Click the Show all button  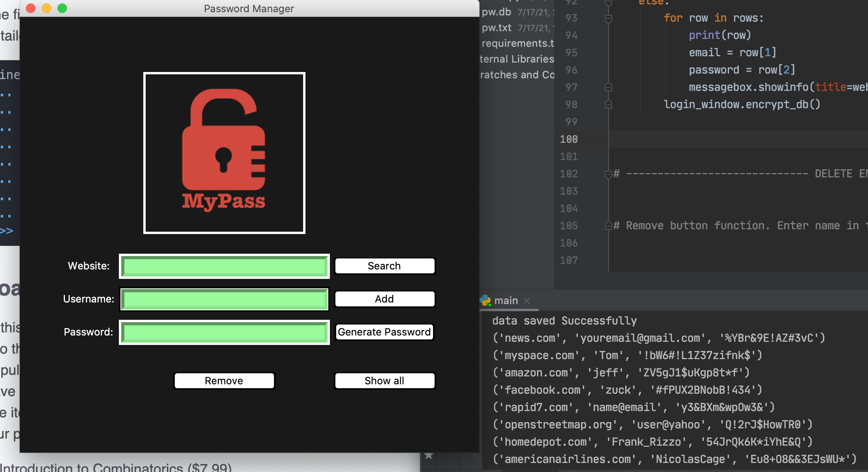pyautogui.click(x=384, y=380)
